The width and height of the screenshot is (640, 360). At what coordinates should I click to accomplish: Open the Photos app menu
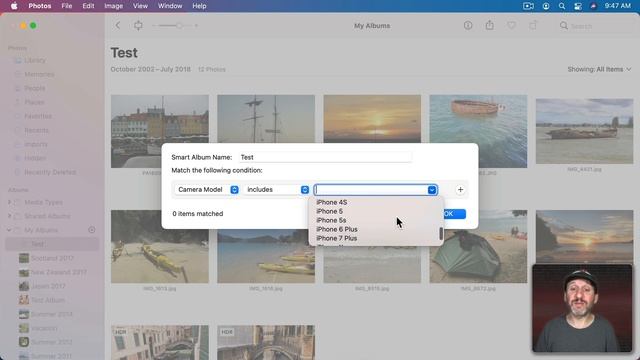tap(40, 6)
